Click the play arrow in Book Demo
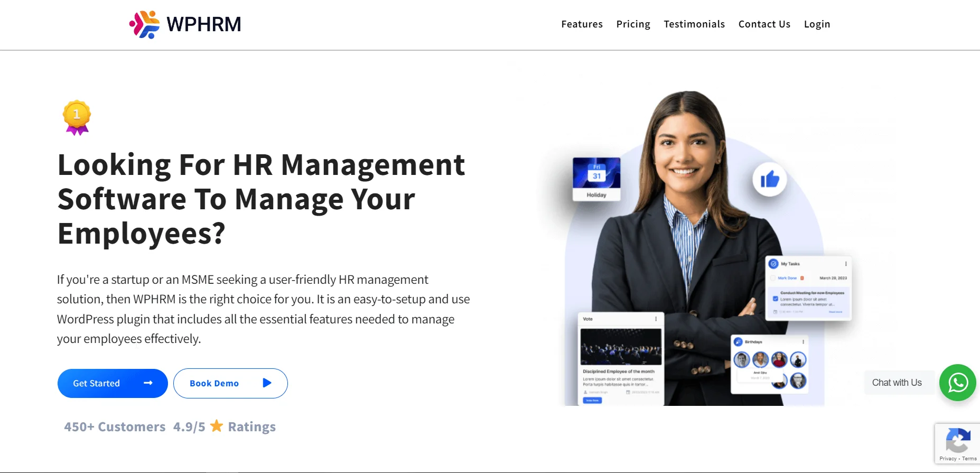This screenshot has width=980, height=473. click(267, 383)
